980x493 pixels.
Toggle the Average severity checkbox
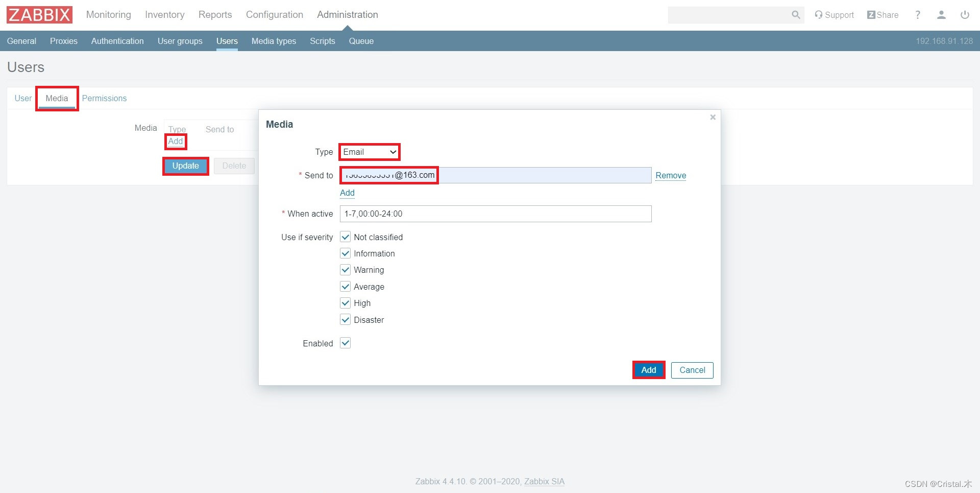pos(346,287)
